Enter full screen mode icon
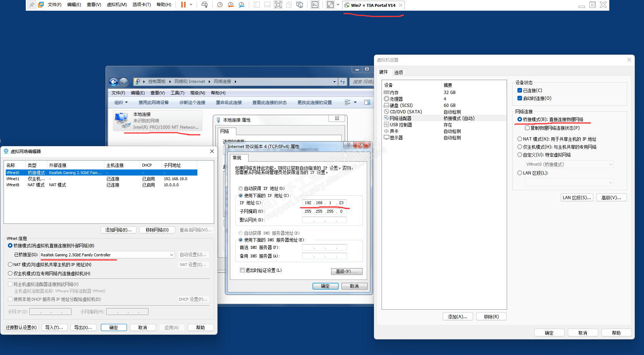644x355 pixels. tap(278, 5)
